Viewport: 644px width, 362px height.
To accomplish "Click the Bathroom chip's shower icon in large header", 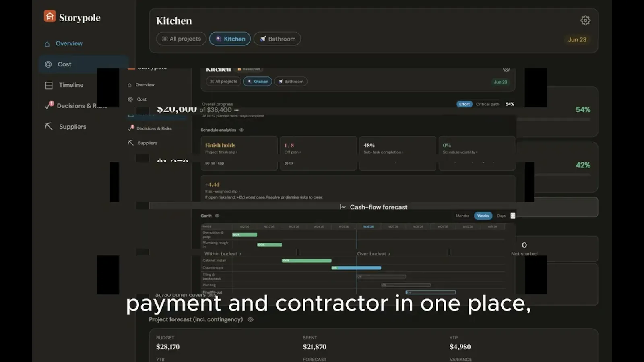I will (263, 39).
